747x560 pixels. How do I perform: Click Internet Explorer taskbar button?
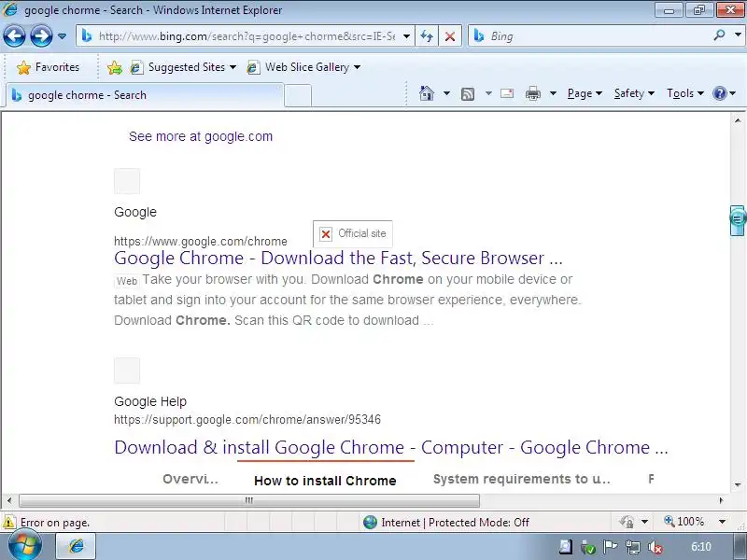tap(77, 546)
